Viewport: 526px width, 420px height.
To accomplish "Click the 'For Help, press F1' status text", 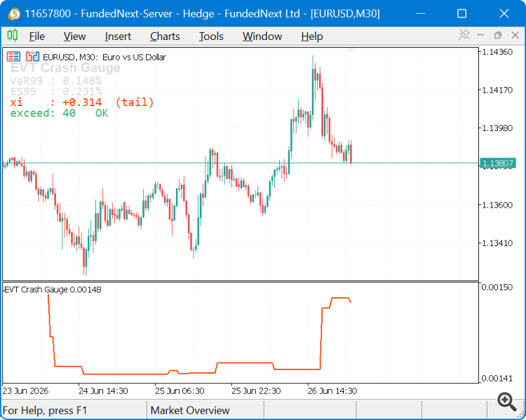I will (45, 410).
